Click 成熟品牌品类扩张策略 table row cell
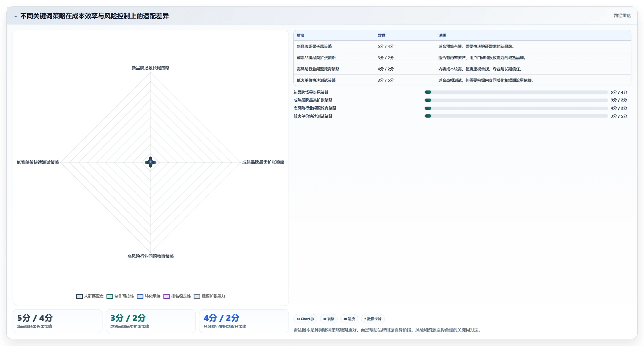The width and height of the screenshot is (644, 346). [316, 58]
